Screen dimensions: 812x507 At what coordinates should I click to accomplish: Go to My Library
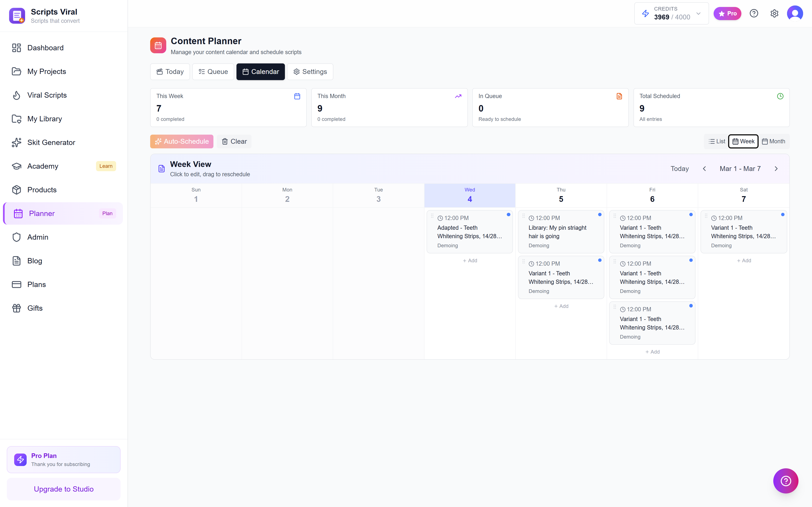45,119
